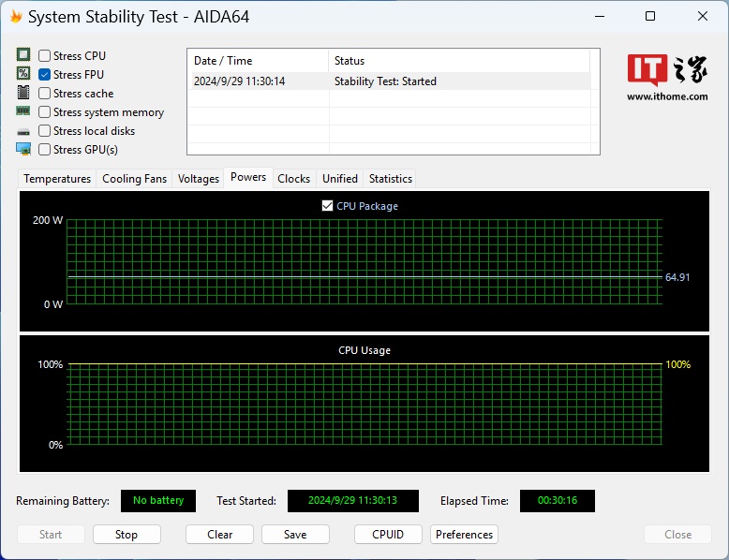
Task: Click the yellow 100% CPU usage value
Action: coord(677,364)
